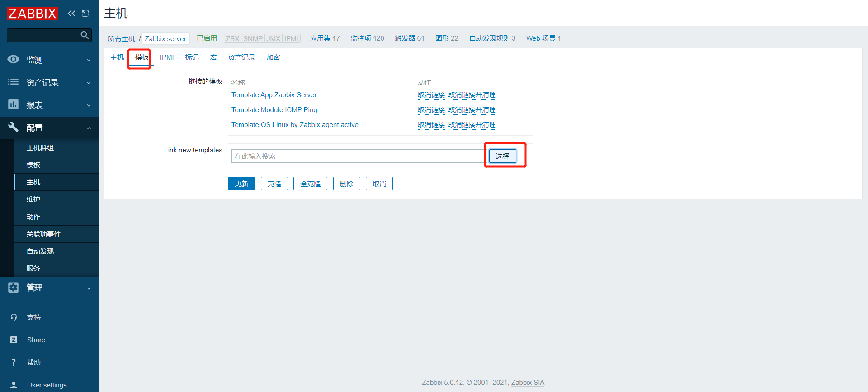Screen dimensions: 868x392
Task: Click the ZABBIX logo
Action: point(32,14)
